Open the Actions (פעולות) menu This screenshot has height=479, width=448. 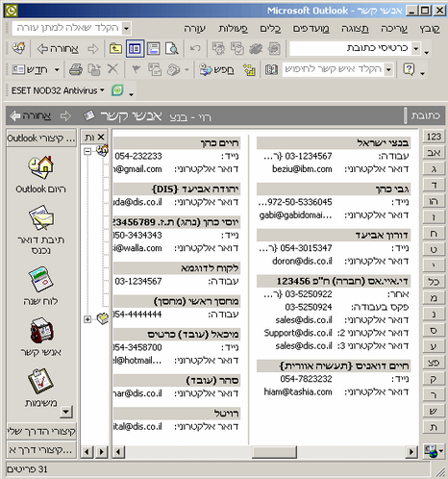(x=233, y=29)
